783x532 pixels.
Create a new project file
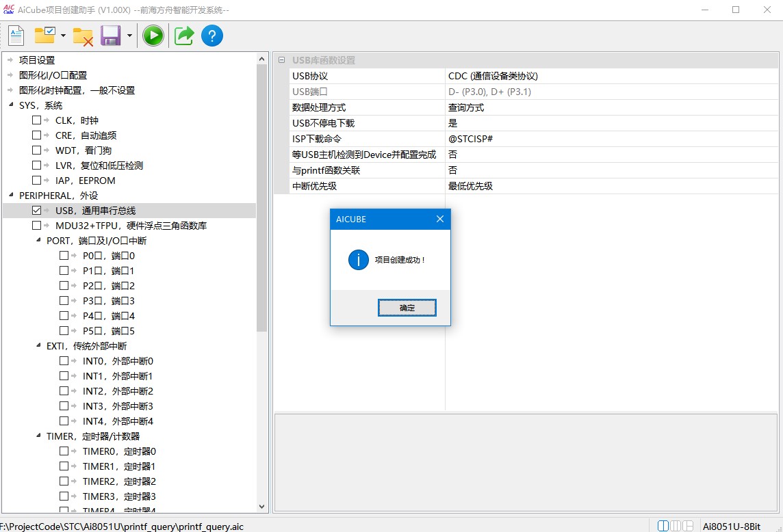[15, 35]
